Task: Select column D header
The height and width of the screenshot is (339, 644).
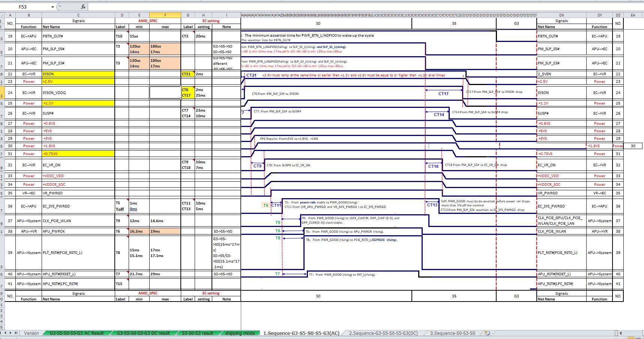Action: pyautogui.click(x=122, y=15)
